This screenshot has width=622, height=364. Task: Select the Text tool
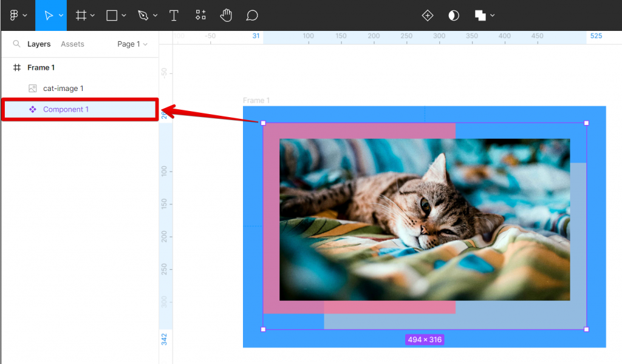(174, 15)
